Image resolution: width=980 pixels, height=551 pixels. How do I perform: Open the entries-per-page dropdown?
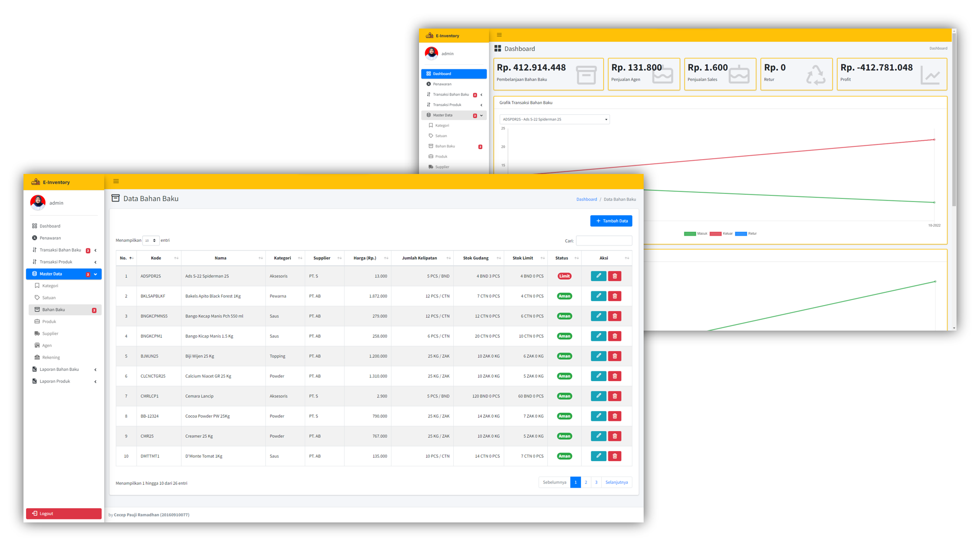151,240
